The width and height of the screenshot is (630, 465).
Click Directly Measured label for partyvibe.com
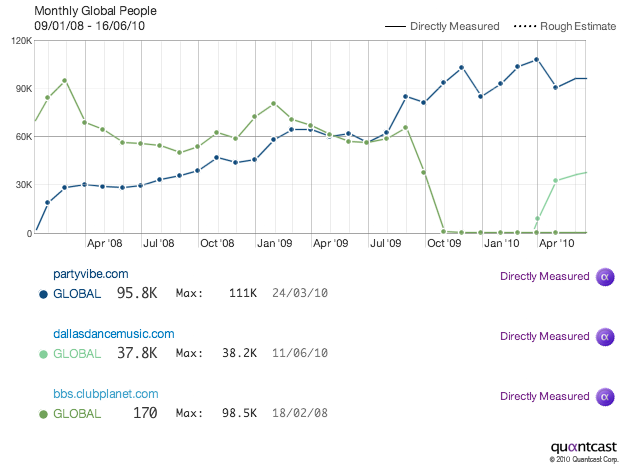[x=544, y=277]
